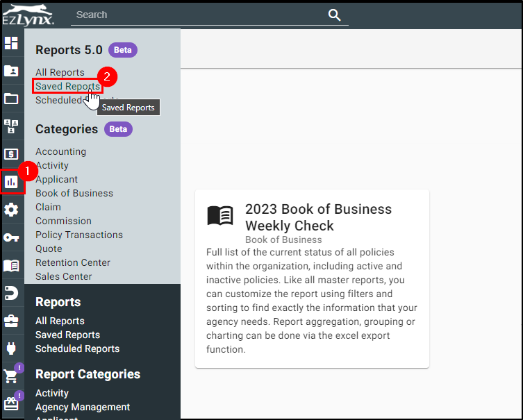This screenshot has height=420, width=523.
Task: Open the plug integrations icon
Action: point(11,348)
